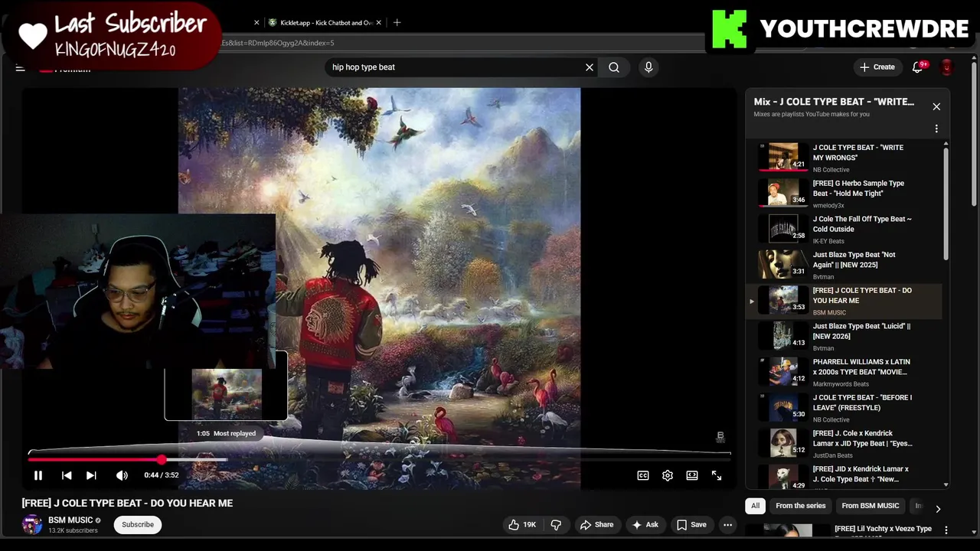This screenshot has width=980, height=551.
Task: Select J. Cole x Kendrick Lamar x JID Eyes
Action: tap(842, 443)
